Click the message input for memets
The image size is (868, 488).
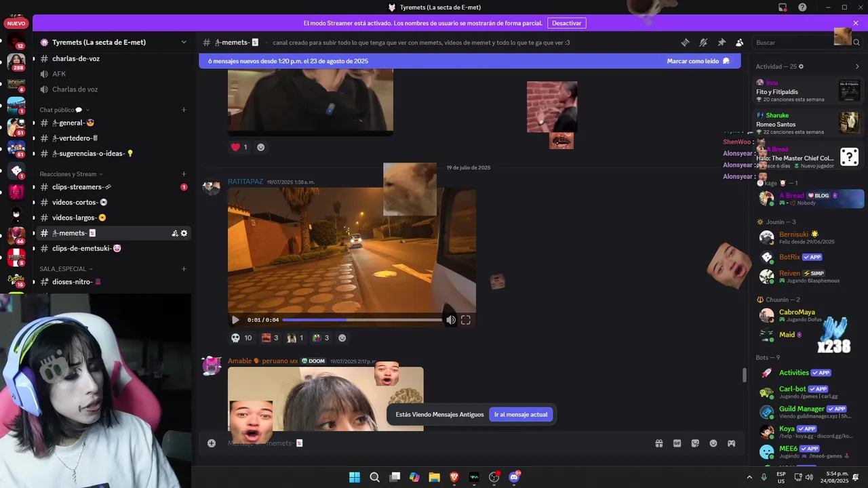tap(434, 443)
